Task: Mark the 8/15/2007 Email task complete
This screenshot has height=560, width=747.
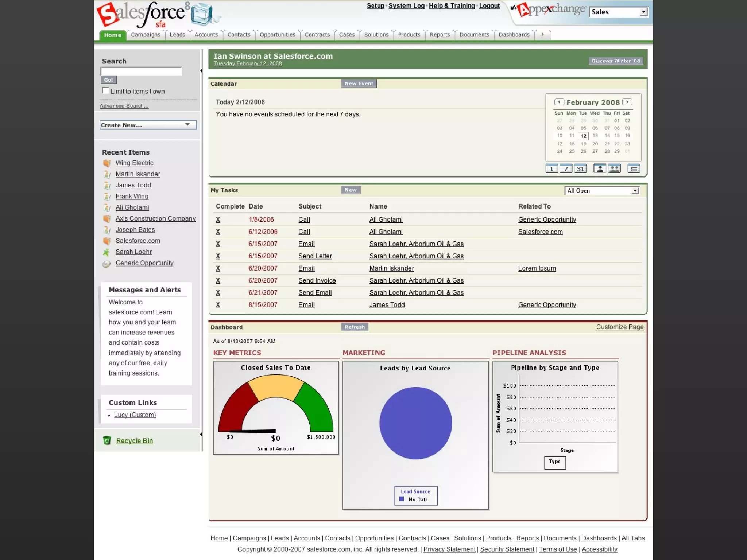Action: pos(218,305)
